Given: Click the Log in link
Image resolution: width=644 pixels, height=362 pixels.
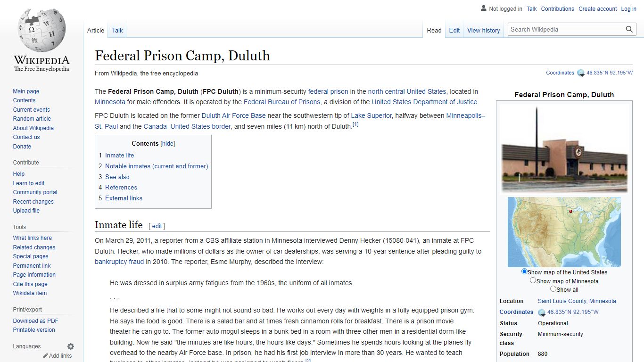Looking at the screenshot, I should pos(628,9).
